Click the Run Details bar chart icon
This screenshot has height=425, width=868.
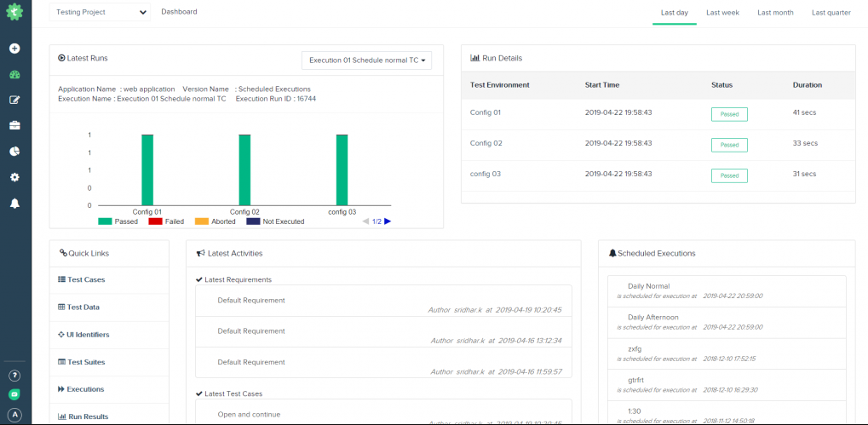[x=475, y=58]
